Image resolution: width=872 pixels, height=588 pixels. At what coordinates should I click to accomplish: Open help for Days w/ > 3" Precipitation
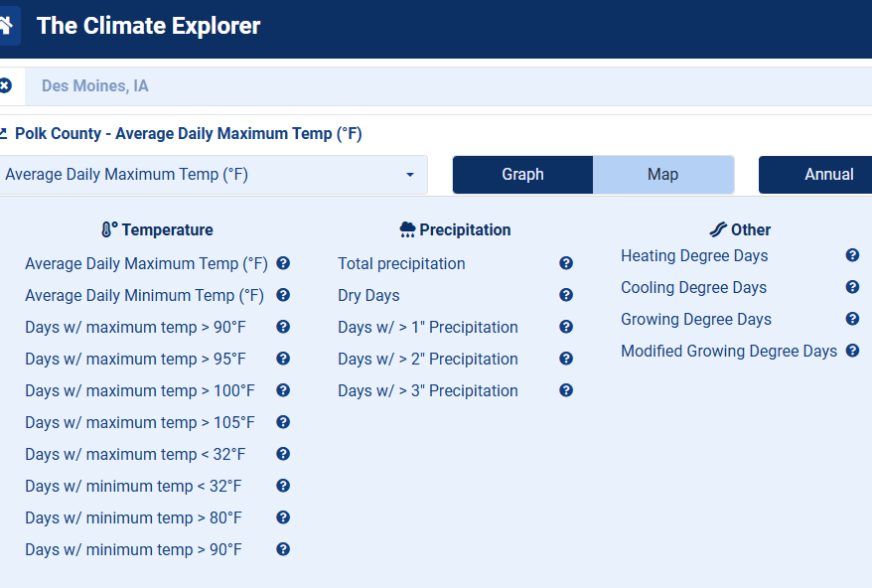[x=566, y=390]
